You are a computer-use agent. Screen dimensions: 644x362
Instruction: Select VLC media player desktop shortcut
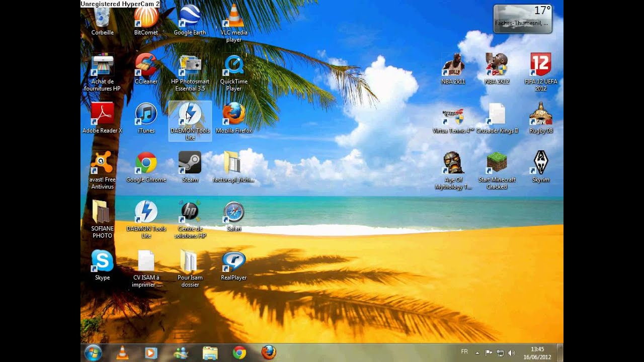point(234,23)
